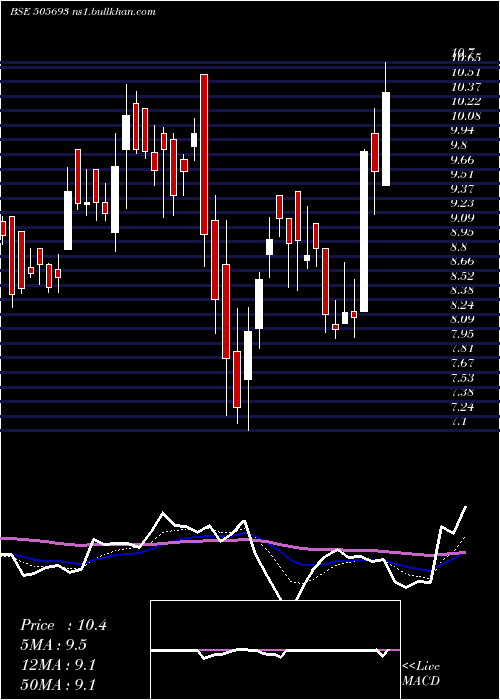Click the 9.8 price axis label

[x=461, y=145]
